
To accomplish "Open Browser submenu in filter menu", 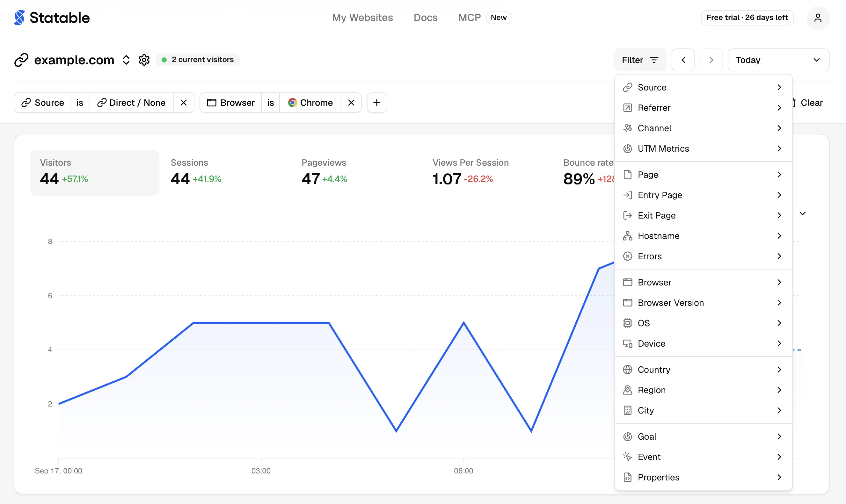I will pyautogui.click(x=703, y=283).
